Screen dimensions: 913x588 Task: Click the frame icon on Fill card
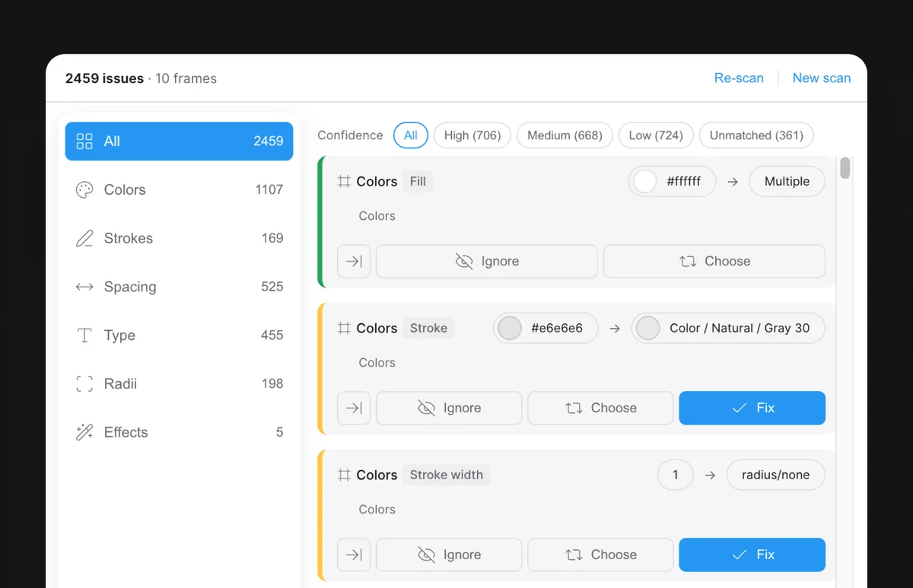click(344, 182)
